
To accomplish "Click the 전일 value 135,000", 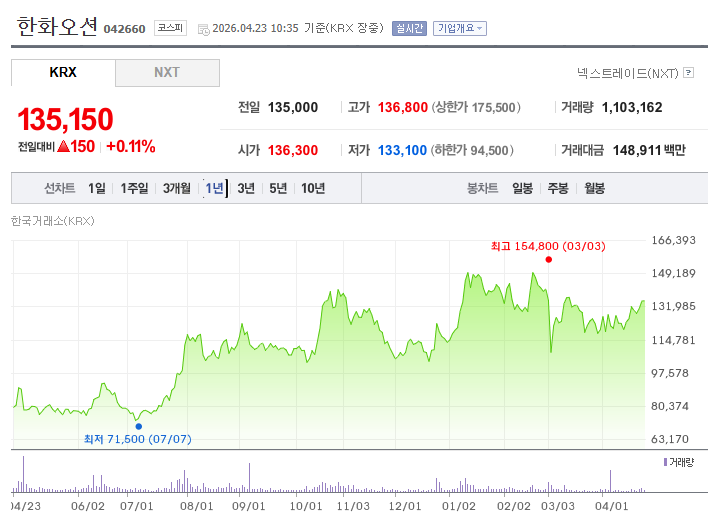I will pyautogui.click(x=293, y=107).
